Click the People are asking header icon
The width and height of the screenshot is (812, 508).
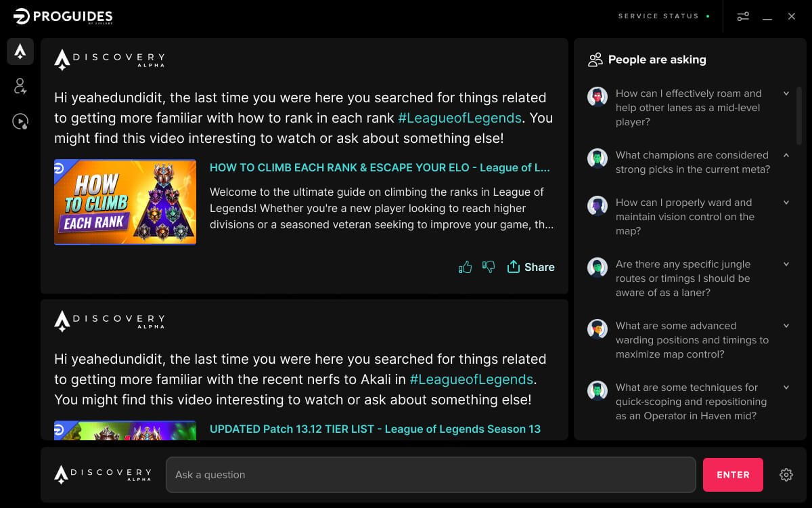click(595, 60)
